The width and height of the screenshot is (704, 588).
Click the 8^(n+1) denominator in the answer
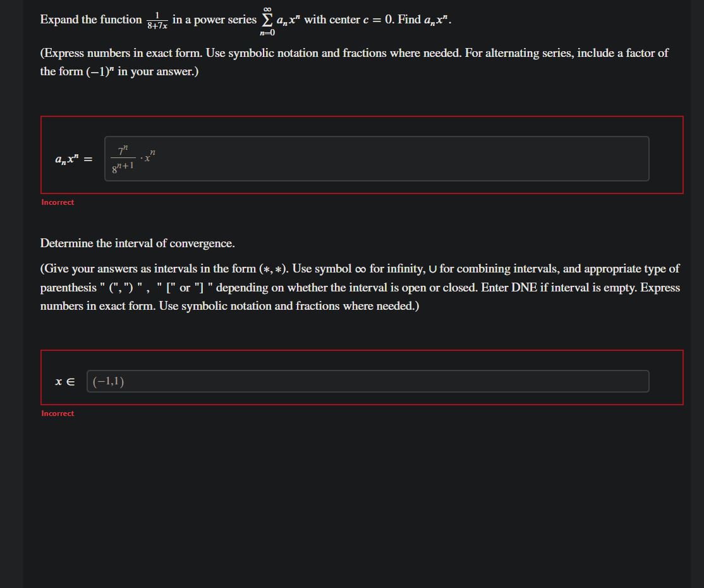pos(122,167)
